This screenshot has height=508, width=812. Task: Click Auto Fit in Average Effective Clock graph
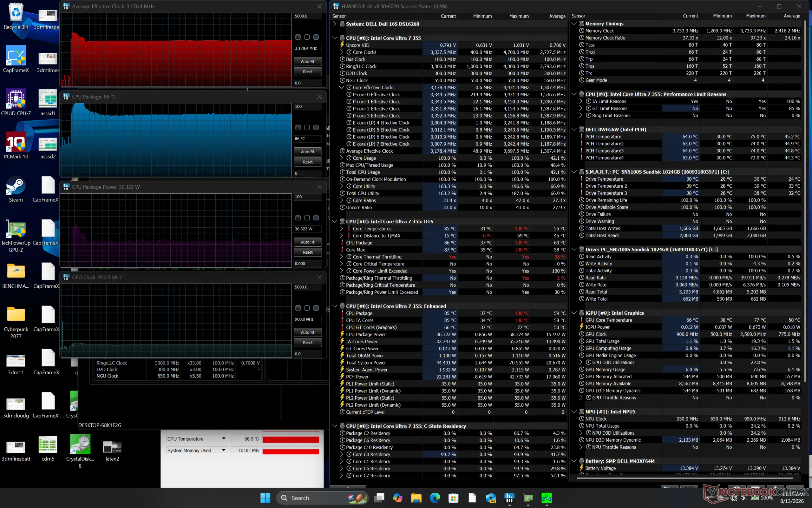tap(308, 62)
